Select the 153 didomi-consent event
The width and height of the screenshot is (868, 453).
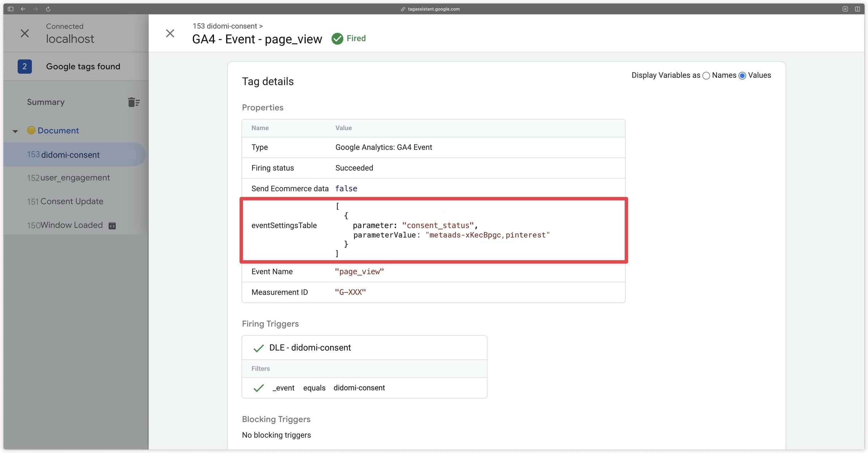tap(75, 154)
